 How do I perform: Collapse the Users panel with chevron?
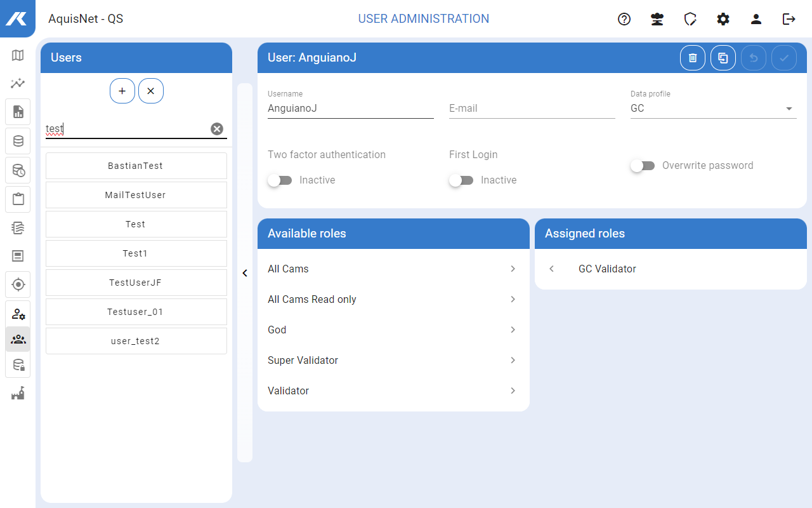[x=245, y=273]
